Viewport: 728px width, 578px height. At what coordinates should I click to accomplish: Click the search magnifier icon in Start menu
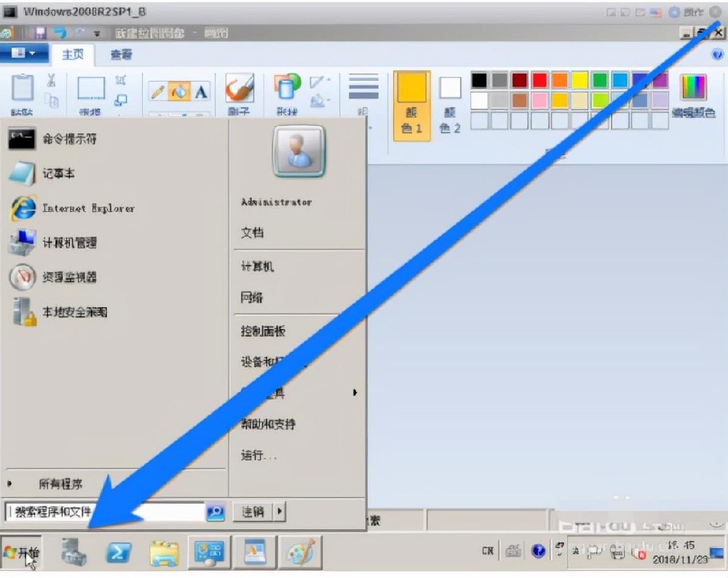[215, 512]
